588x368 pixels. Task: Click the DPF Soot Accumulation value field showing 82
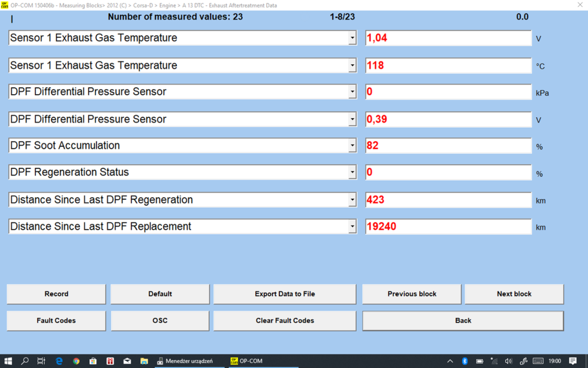[448, 145]
